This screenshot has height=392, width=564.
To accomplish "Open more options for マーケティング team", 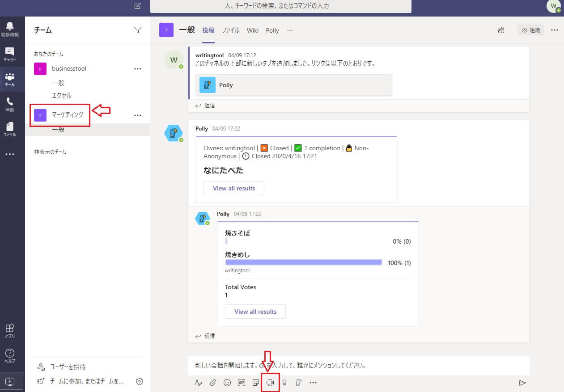I will coord(138,115).
